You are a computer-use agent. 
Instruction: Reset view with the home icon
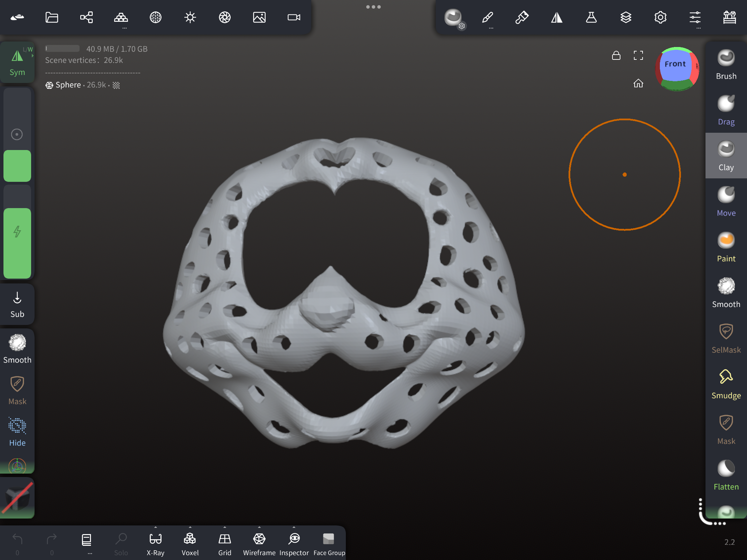638,83
